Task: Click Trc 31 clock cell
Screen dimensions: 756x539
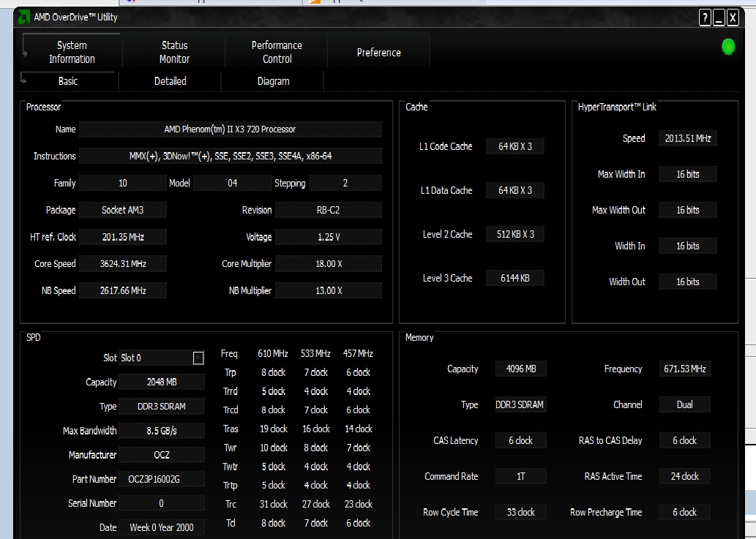Action: coord(274,504)
